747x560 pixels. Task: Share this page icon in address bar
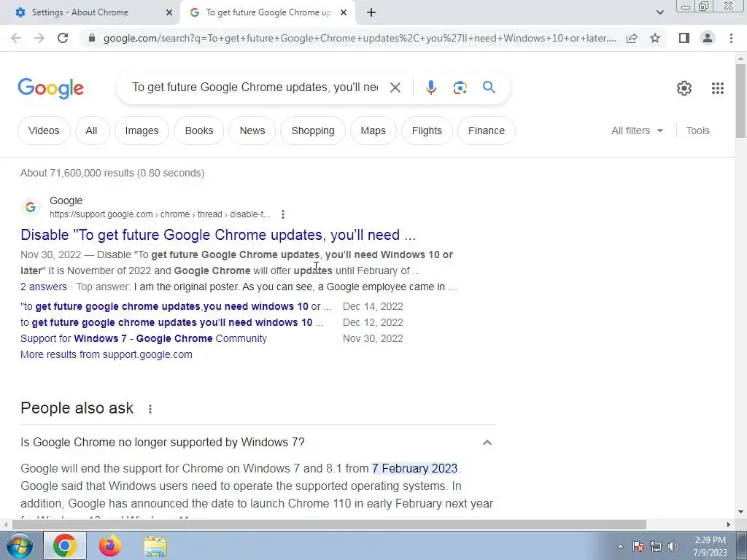[632, 38]
